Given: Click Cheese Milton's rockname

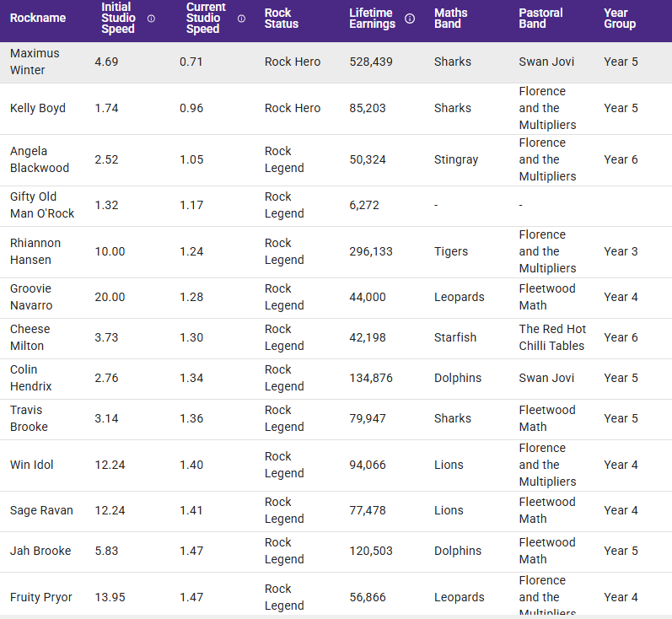Looking at the screenshot, I should pyautogui.click(x=30, y=337).
